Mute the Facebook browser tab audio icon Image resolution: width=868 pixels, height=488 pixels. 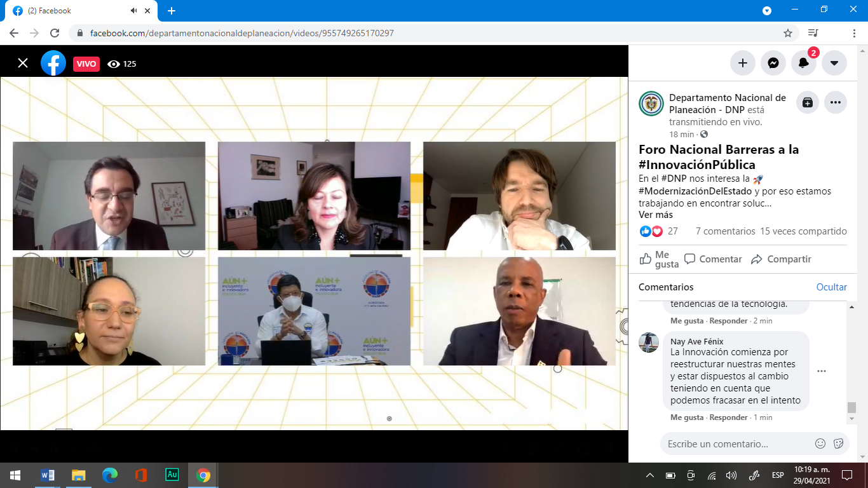134,11
